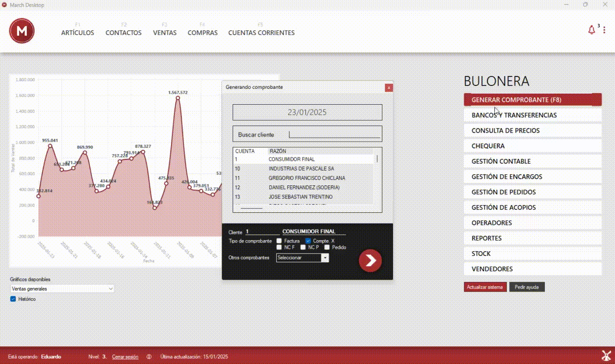The width and height of the screenshot is (615, 364).
Task: Select GREGORIO FRANCISCO CHICLANA row
Action: tap(303, 178)
